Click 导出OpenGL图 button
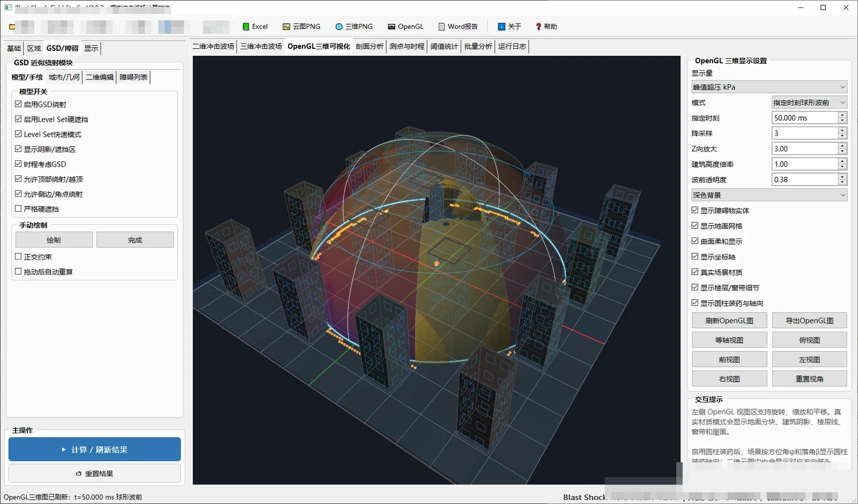The width and height of the screenshot is (858, 504). point(810,321)
